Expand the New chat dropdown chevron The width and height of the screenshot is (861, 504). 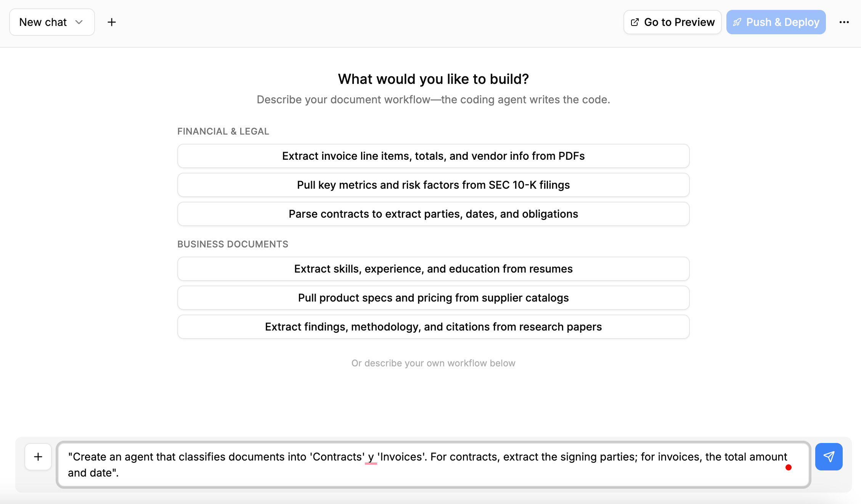pyautogui.click(x=79, y=22)
